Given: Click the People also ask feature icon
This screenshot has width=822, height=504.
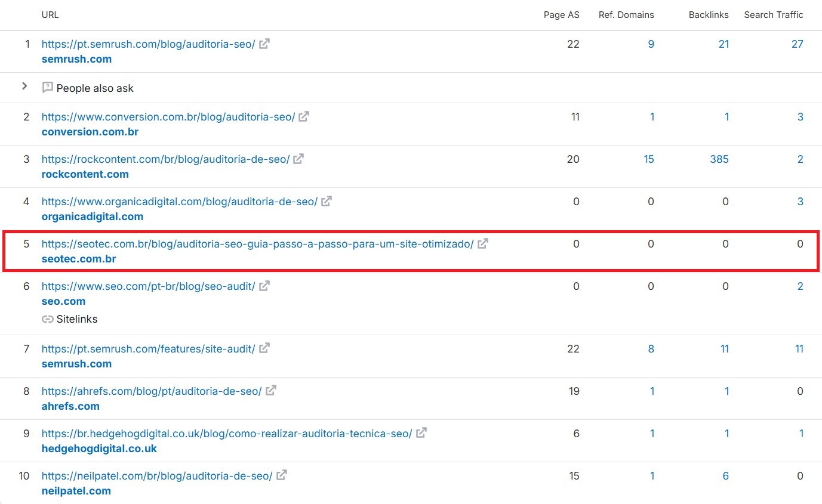Looking at the screenshot, I should pyautogui.click(x=48, y=88).
